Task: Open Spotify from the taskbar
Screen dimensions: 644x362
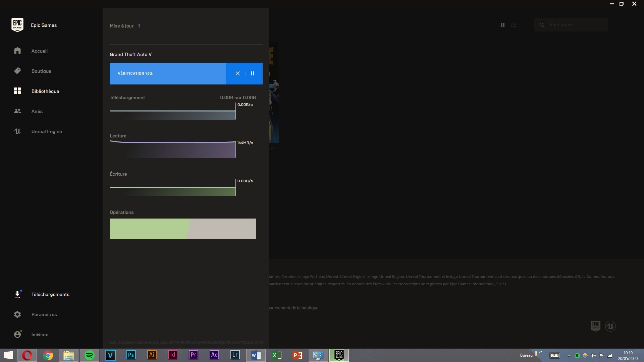Action: tap(90, 355)
